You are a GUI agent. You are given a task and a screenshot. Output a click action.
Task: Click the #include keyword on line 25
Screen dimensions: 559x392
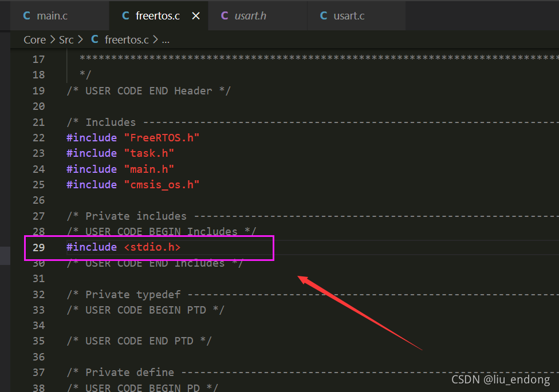[x=92, y=185]
